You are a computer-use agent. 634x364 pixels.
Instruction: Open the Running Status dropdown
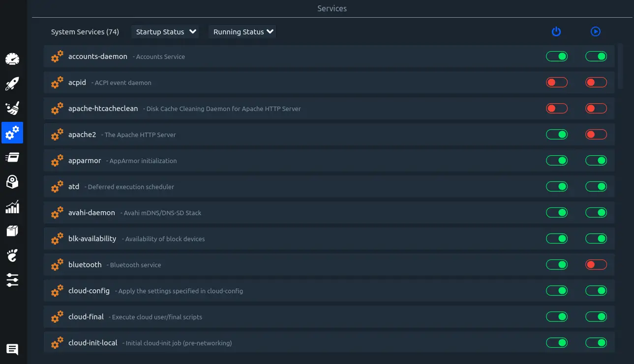coord(242,32)
